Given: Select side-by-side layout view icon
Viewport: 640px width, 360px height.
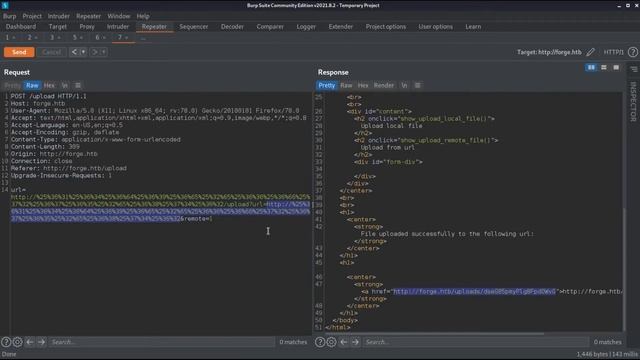Looking at the screenshot, I should click(591, 67).
